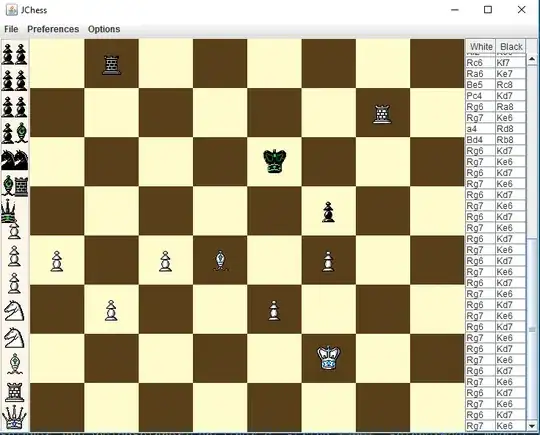Click the captured white queen icon
Screen dimensions: 540x435
click(14, 417)
